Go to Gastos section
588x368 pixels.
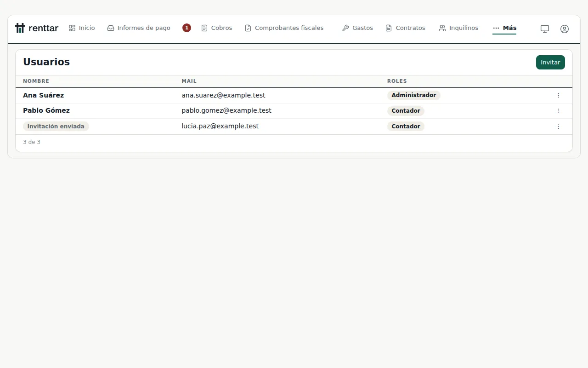point(357,28)
